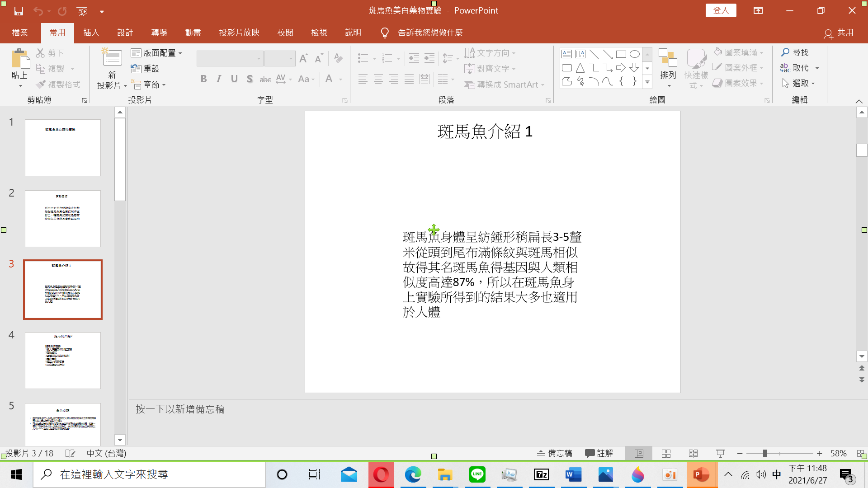Click the Reset slide icon
The image size is (868, 488).
point(136,69)
